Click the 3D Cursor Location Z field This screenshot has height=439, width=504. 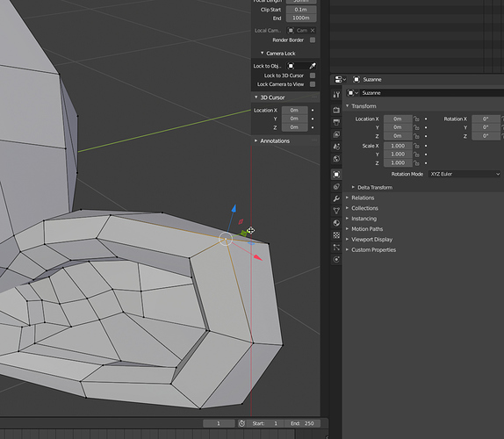(295, 127)
